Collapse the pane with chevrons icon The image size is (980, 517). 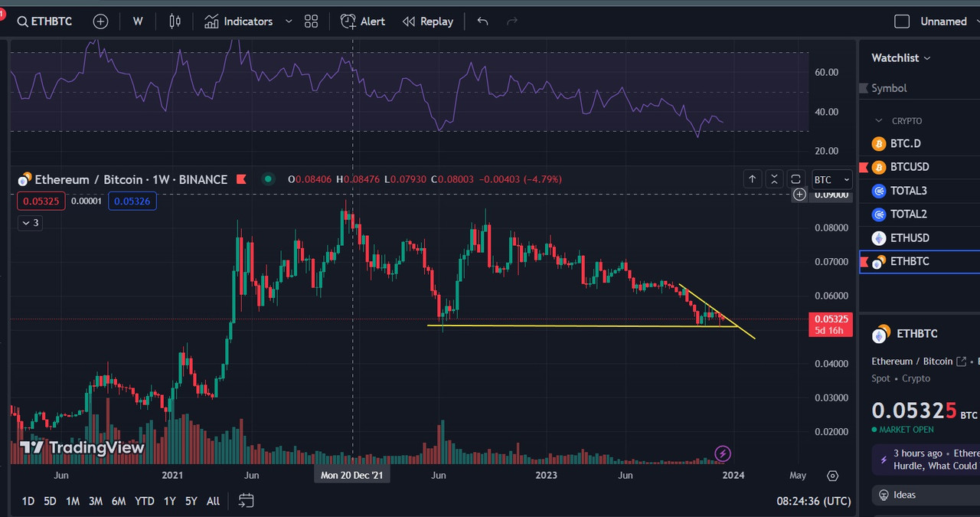pyautogui.click(x=774, y=179)
